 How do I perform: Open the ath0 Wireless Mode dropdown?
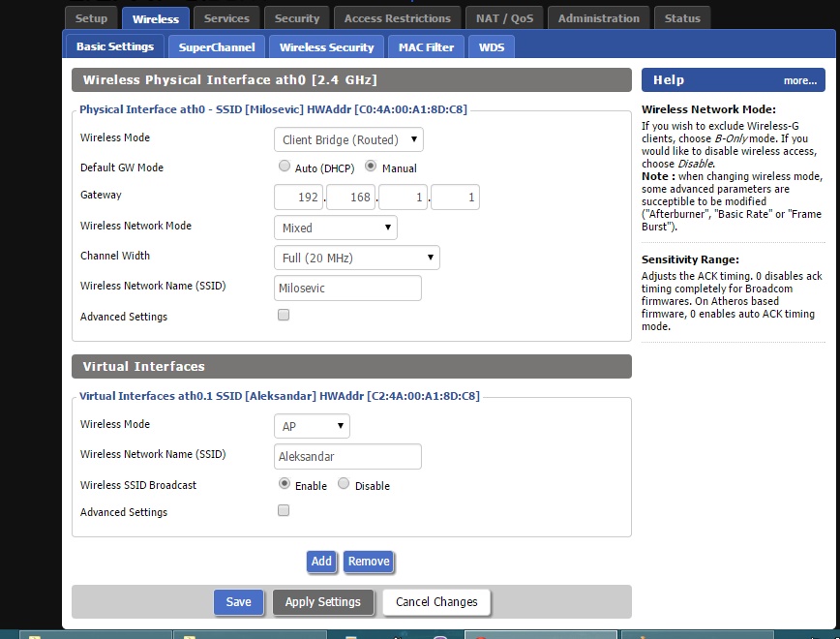[348, 139]
